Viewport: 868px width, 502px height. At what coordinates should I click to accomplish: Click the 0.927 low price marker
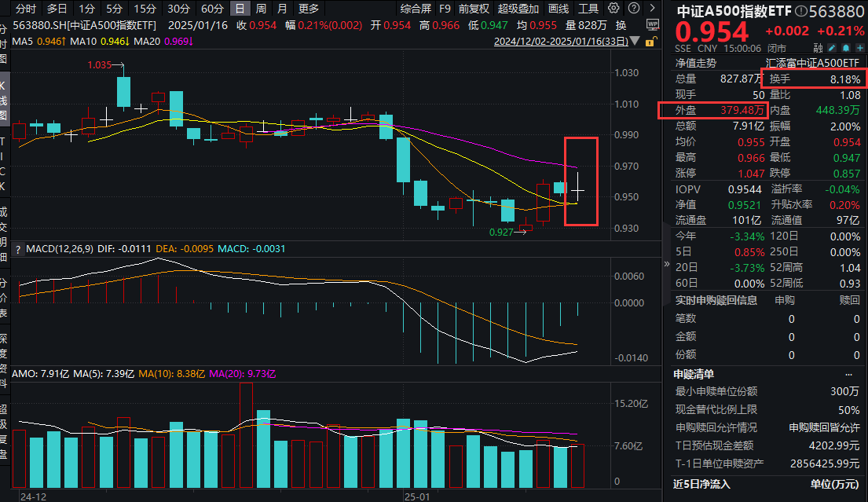(501, 233)
